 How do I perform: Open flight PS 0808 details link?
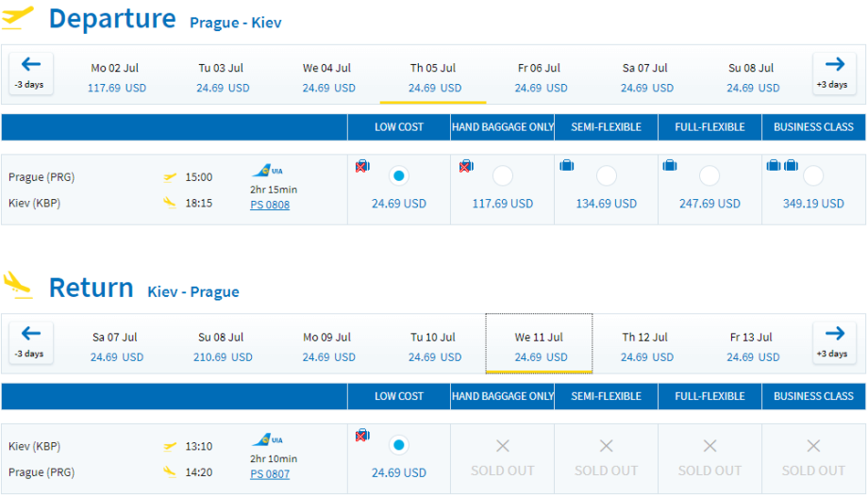270,205
